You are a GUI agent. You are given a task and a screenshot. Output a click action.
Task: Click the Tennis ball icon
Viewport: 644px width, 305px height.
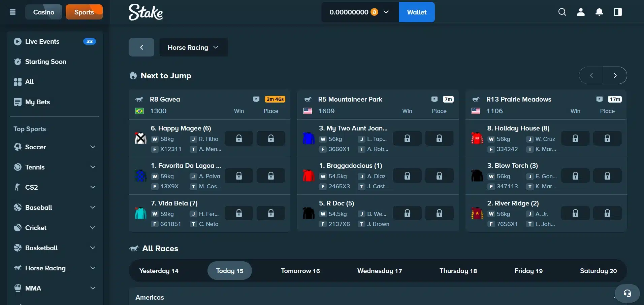[18, 167]
